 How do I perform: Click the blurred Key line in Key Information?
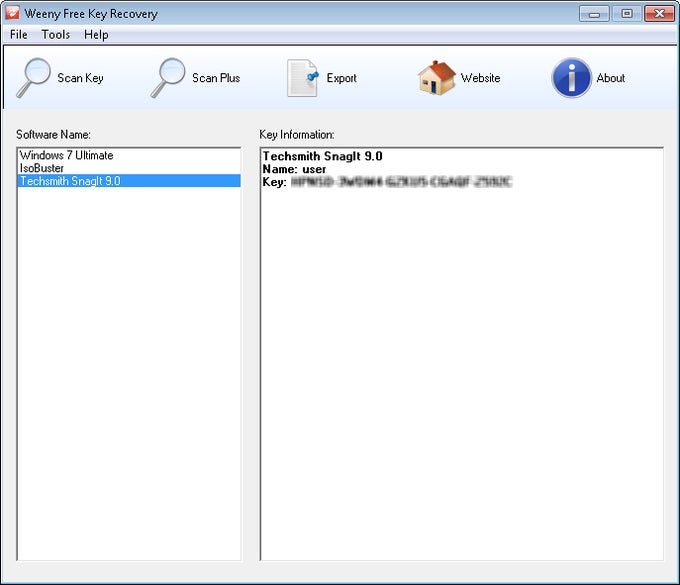tap(387, 182)
